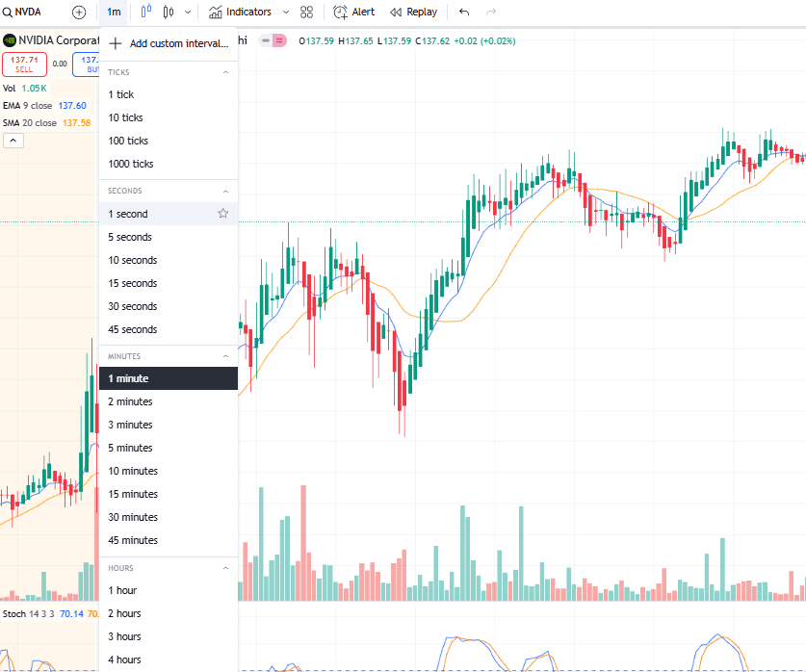Collapse the MINUTES section chevron

(x=226, y=356)
